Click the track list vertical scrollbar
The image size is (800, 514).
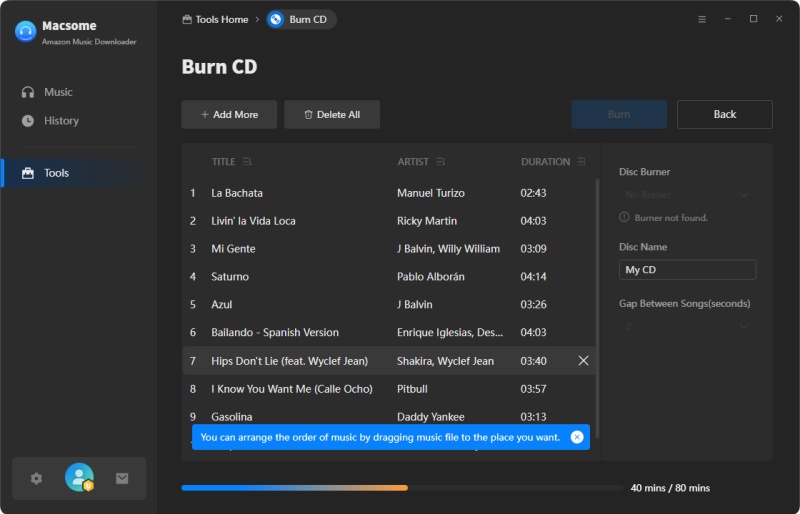(597, 308)
